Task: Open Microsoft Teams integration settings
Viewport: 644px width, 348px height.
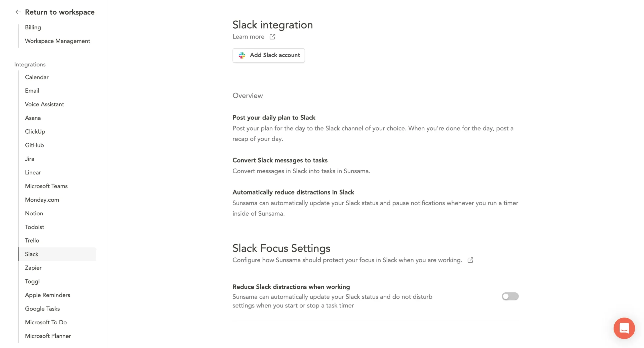Action: 46,186
